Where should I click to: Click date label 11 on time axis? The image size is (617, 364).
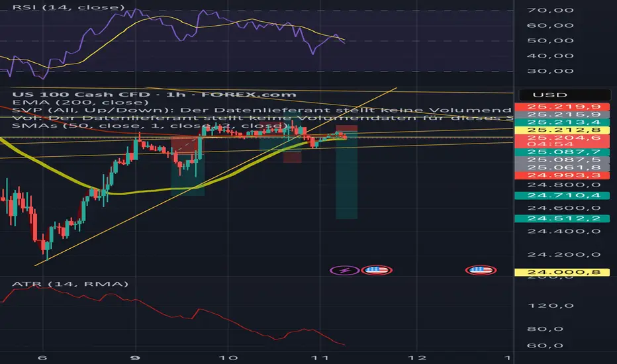coord(320,357)
